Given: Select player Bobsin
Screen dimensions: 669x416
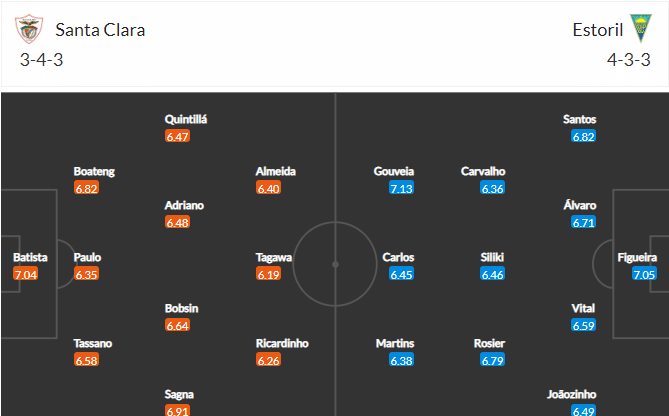Looking at the screenshot, I should pos(182,308).
